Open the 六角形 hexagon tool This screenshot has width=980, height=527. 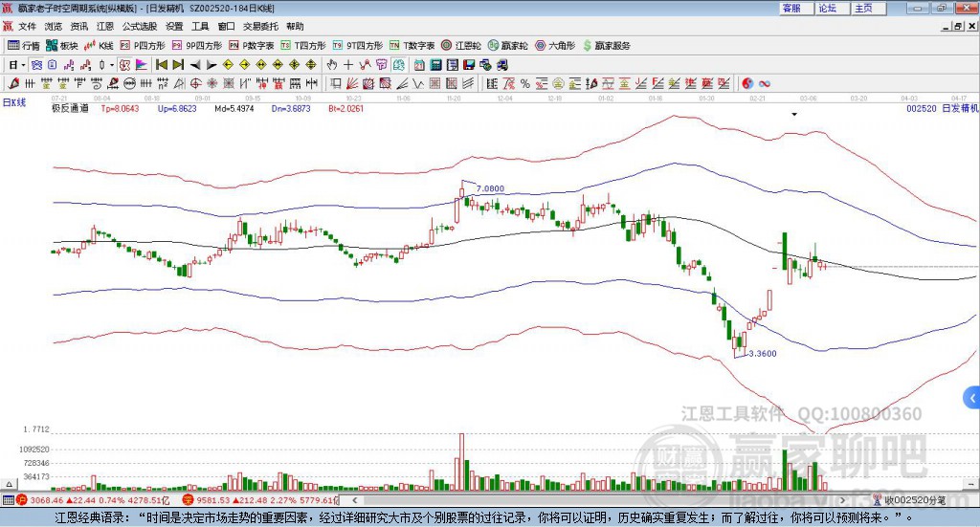tap(555, 46)
